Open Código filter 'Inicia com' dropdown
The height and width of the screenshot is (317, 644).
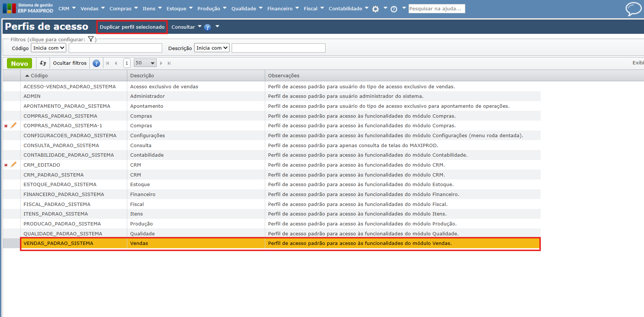(x=49, y=48)
